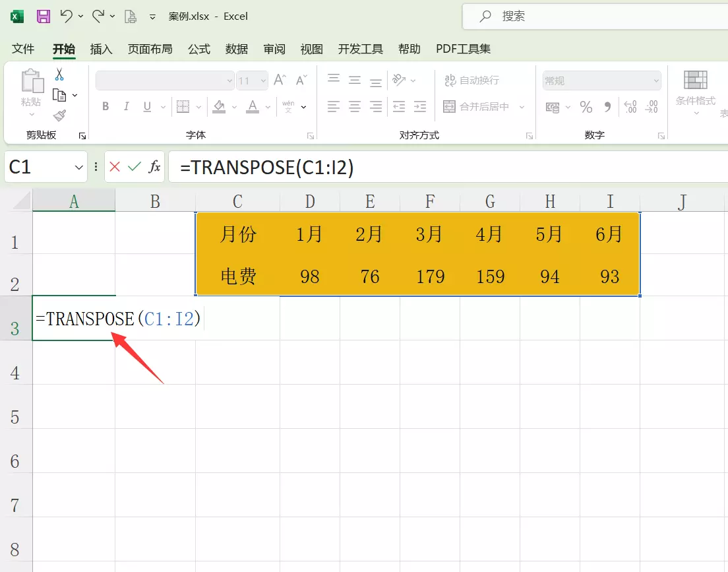Expand the Font Color palette arrow

click(268, 107)
